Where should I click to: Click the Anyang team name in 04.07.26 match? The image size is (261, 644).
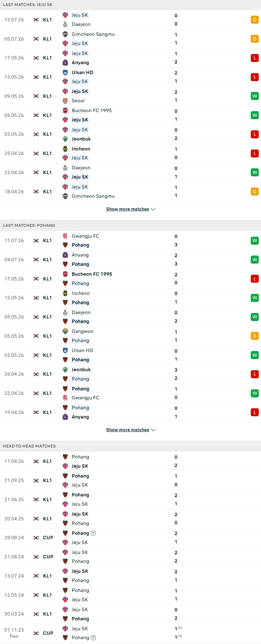click(80, 255)
